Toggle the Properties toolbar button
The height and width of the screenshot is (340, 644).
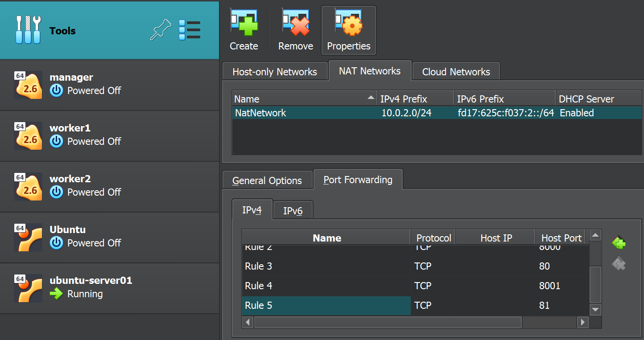pyautogui.click(x=349, y=30)
